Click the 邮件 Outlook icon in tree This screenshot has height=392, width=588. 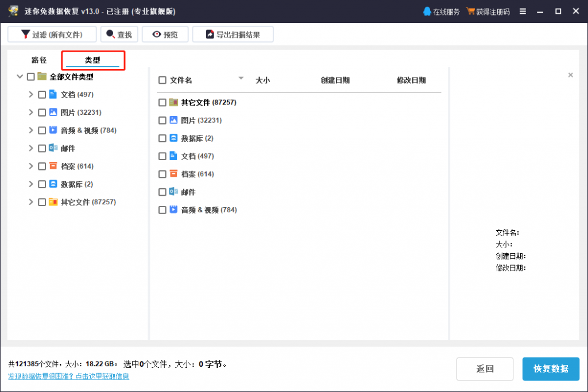click(x=53, y=148)
